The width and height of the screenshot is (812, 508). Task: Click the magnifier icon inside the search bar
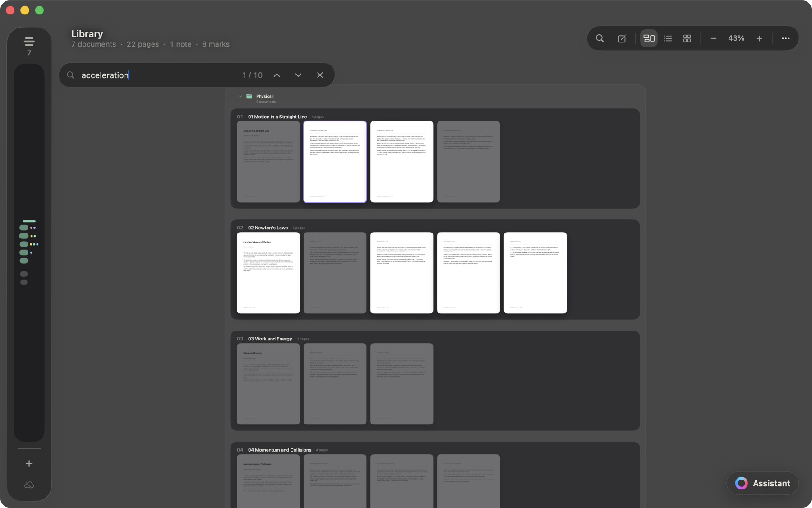[70, 75]
